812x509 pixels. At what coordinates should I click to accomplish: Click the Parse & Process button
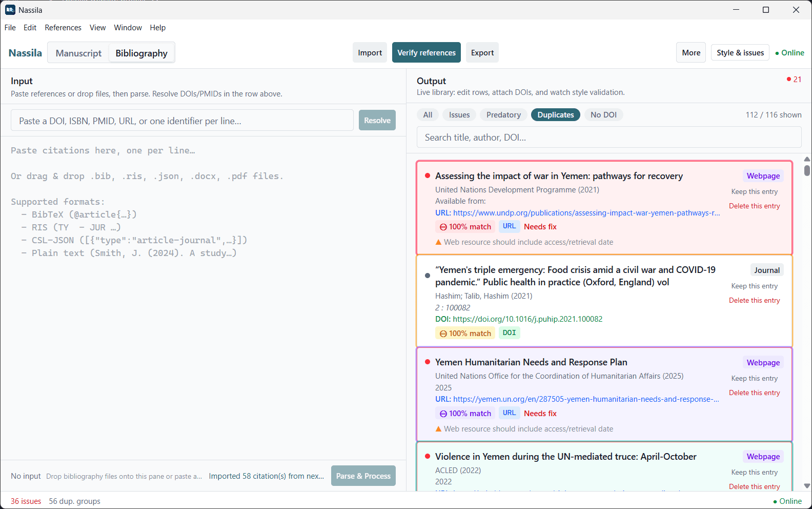click(363, 476)
